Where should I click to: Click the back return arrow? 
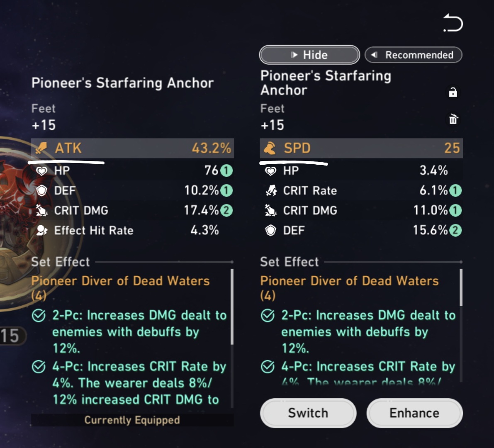(453, 23)
